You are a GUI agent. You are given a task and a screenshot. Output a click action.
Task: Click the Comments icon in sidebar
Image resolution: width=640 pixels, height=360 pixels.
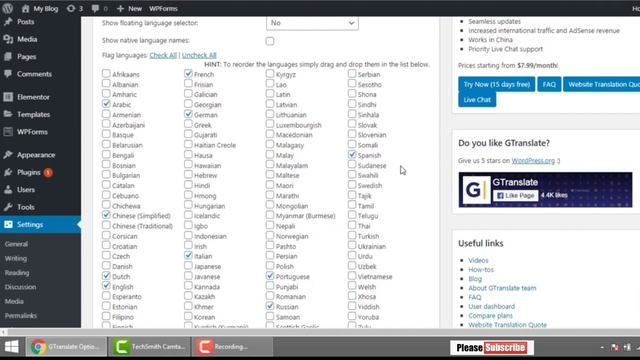[x=8, y=74]
